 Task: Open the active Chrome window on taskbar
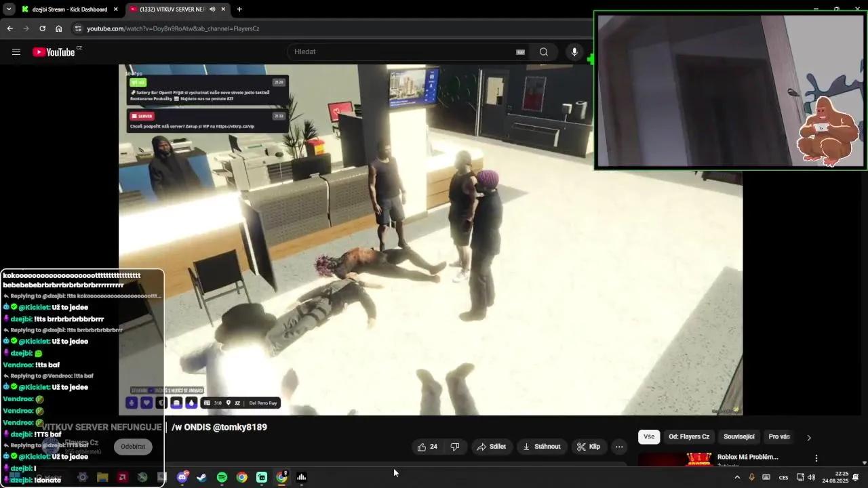click(x=281, y=477)
